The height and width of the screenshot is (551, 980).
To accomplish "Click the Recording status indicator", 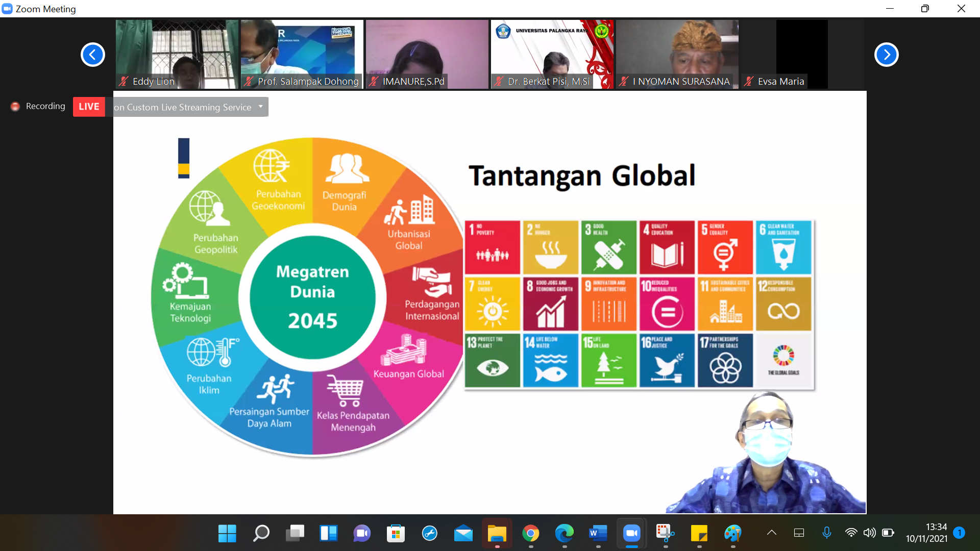I will point(39,106).
